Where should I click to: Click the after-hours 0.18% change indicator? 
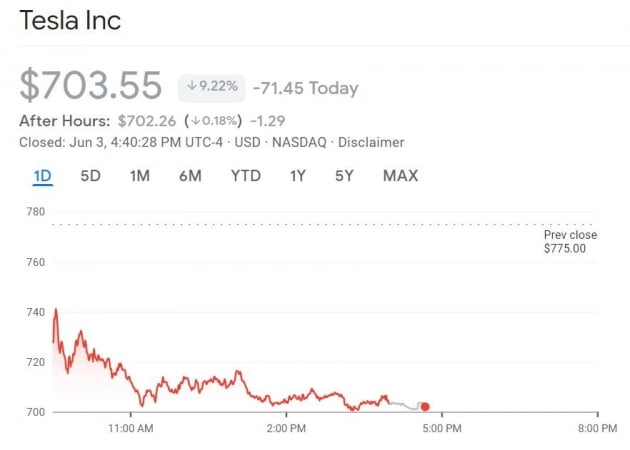point(212,121)
